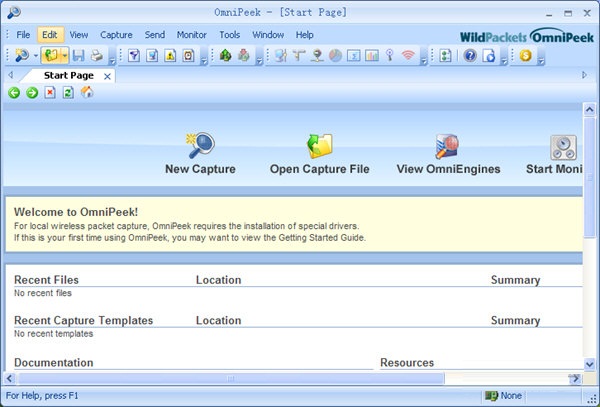Click the View OmniEngines icon
The width and height of the screenshot is (600, 407).
click(446, 146)
